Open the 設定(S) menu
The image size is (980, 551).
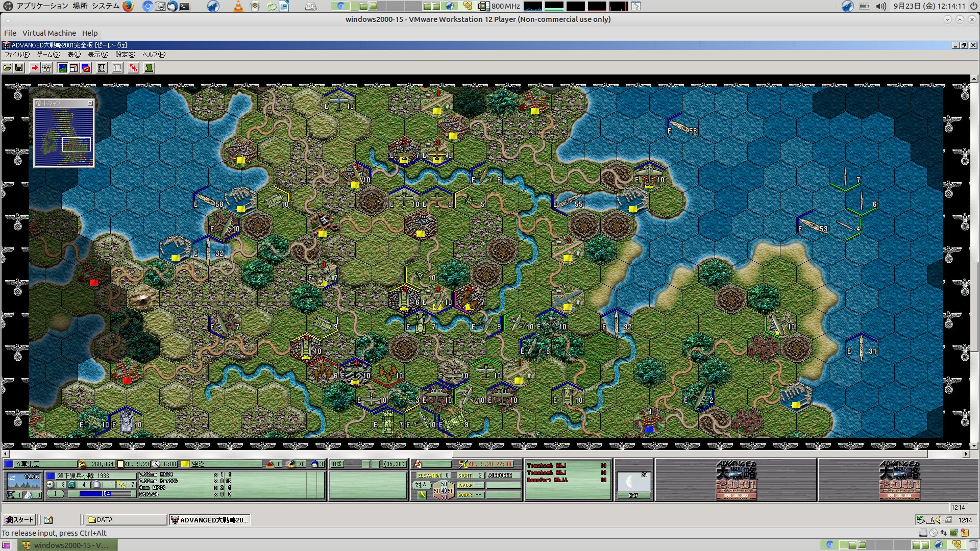(x=125, y=55)
